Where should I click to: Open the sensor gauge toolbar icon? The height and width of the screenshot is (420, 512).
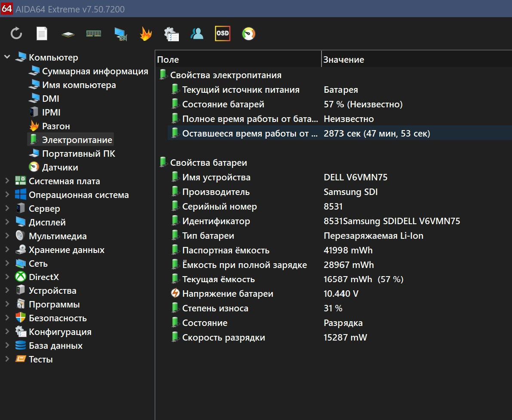click(x=248, y=33)
